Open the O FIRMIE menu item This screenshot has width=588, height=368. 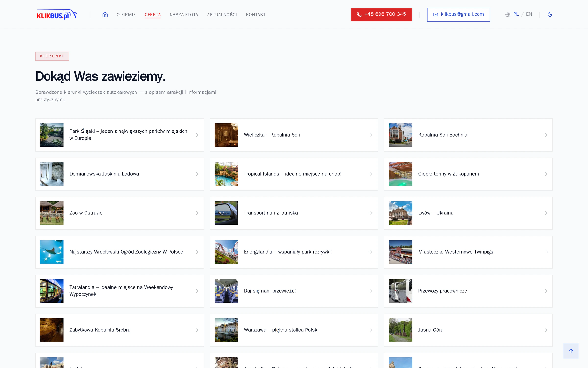[126, 15]
